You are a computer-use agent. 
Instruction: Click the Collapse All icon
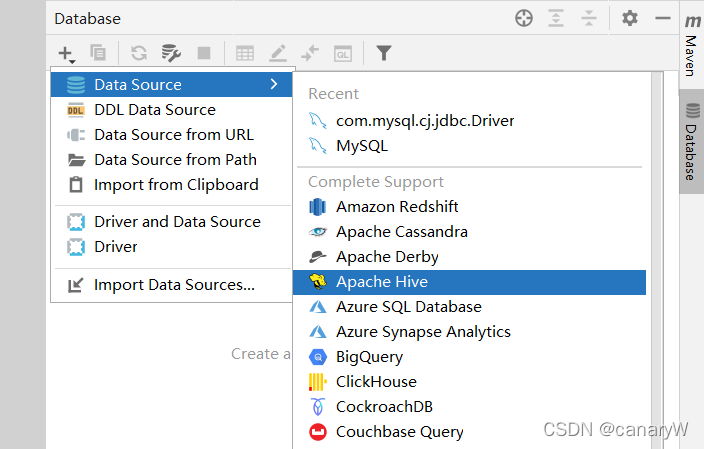click(x=589, y=18)
